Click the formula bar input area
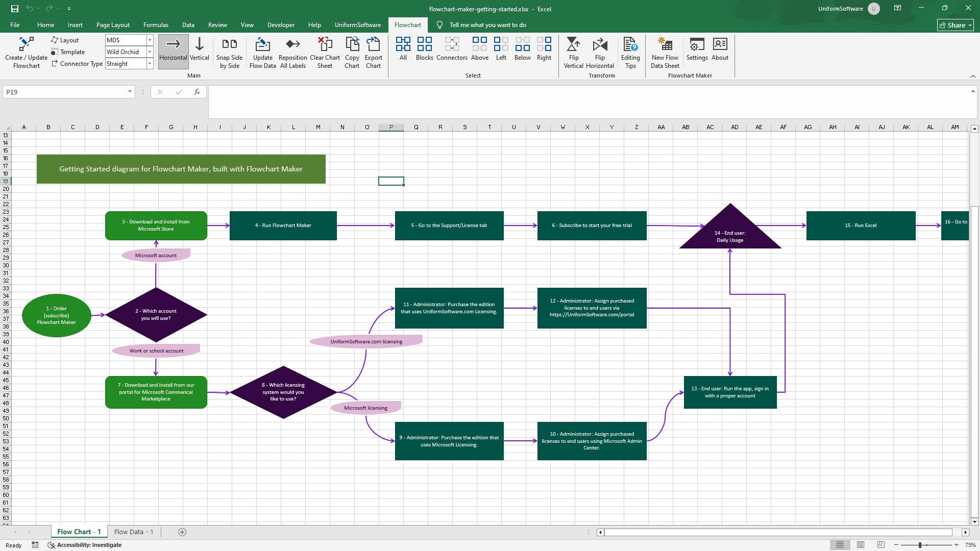 tap(589, 102)
